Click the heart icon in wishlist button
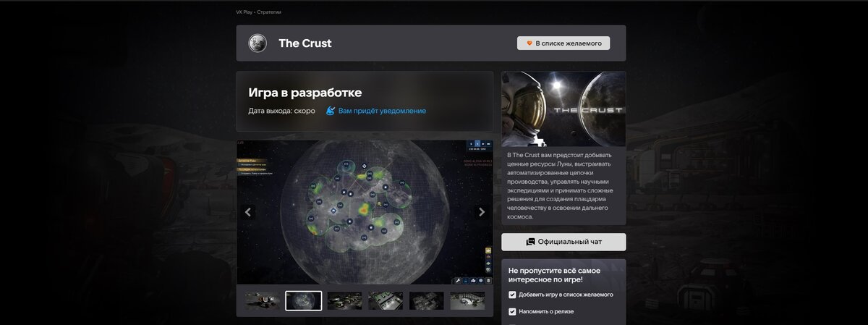The height and width of the screenshot is (325, 868). (529, 43)
